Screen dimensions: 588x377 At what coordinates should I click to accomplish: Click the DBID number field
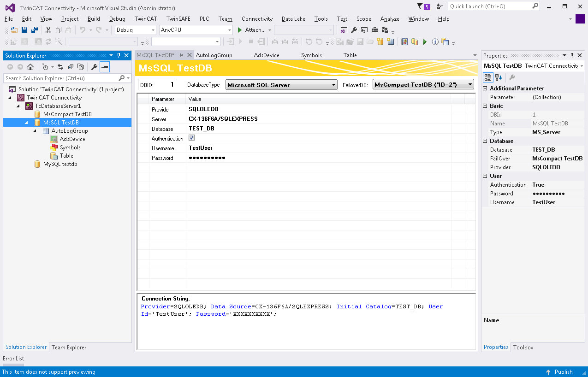pos(166,85)
